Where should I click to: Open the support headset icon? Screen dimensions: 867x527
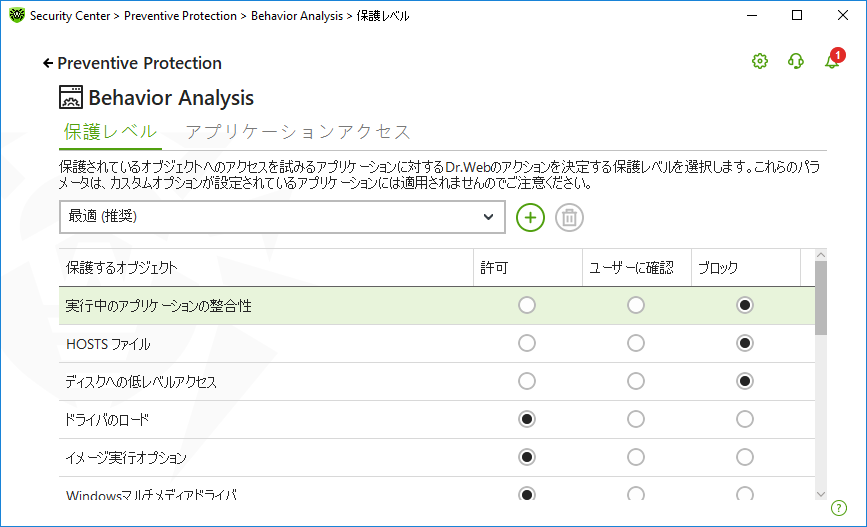(x=796, y=61)
